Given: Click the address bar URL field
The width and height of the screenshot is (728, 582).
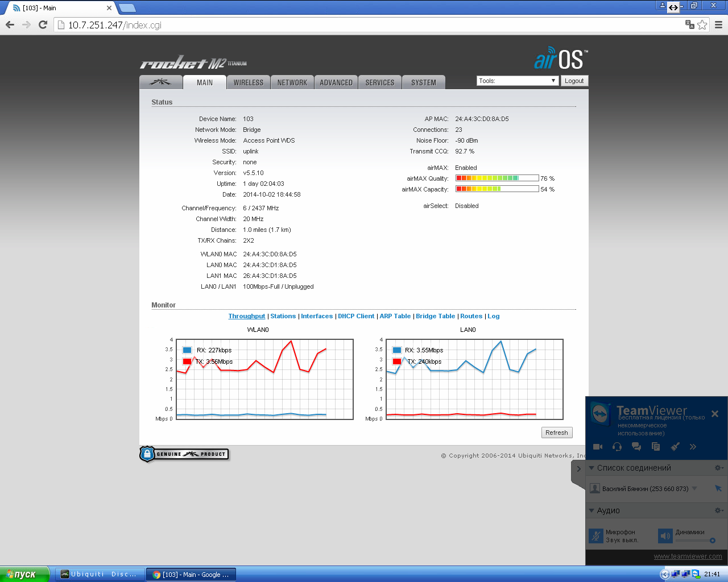Looking at the screenshot, I should [x=370, y=24].
